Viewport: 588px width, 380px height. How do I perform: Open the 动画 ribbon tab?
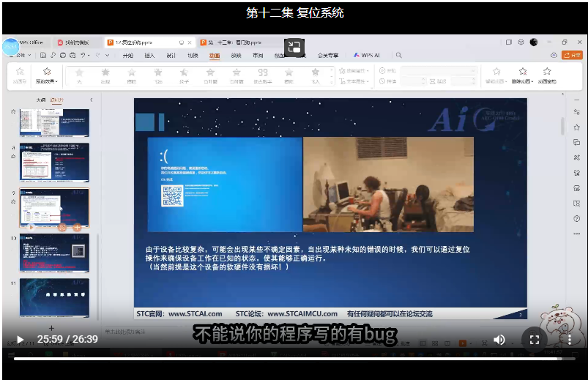click(x=215, y=56)
